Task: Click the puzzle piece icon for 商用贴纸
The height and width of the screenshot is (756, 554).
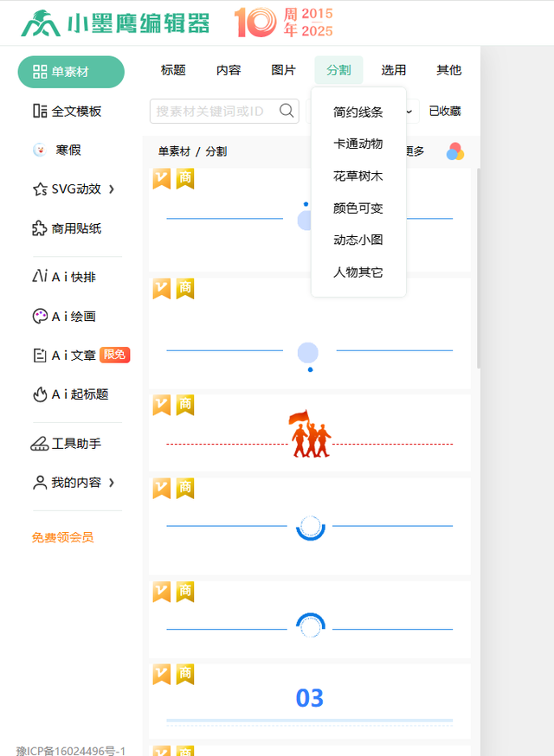Action: point(40,228)
